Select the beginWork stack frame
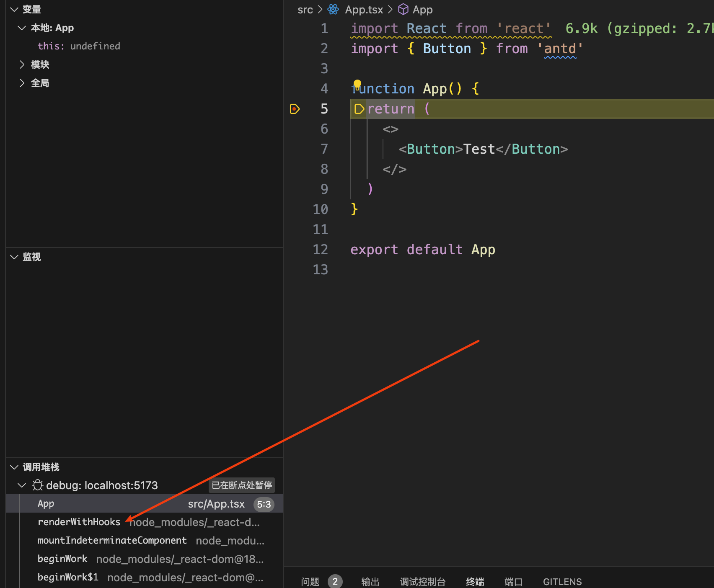The image size is (714, 588). (x=145, y=559)
